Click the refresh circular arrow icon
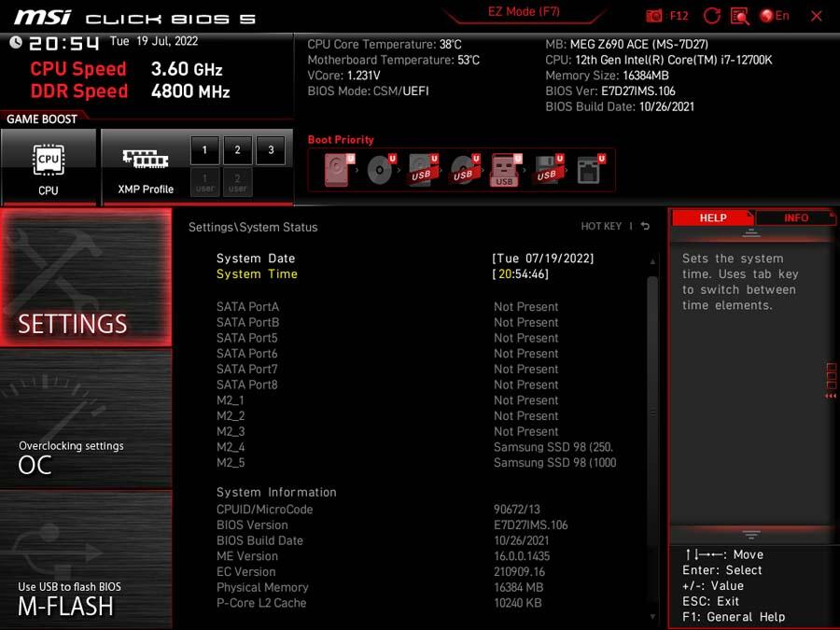Screen dimensions: 840x630 (x=711, y=16)
